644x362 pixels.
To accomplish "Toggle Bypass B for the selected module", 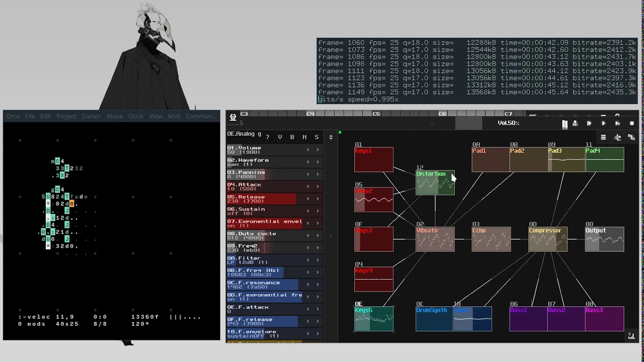I will tap(292, 137).
